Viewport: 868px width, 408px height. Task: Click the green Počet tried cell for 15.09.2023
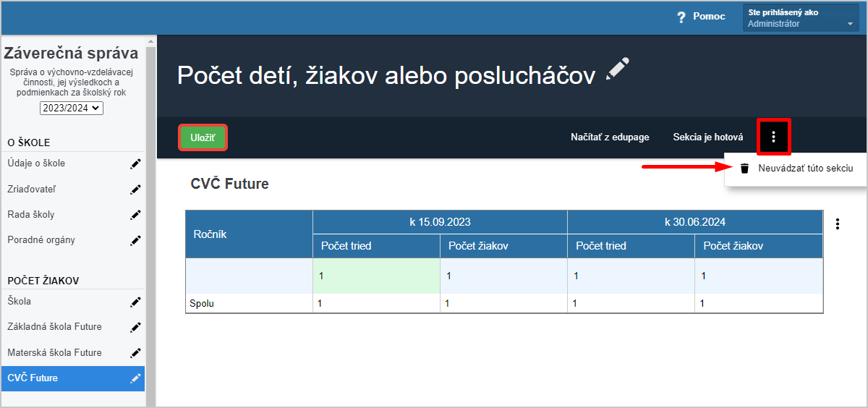pyautogui.click(x=376, y=276)
